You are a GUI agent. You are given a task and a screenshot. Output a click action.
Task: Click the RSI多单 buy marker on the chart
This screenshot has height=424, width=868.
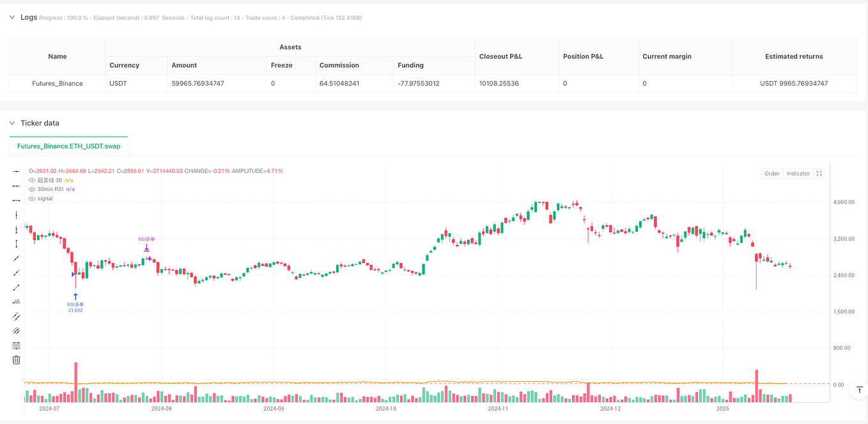click(x=75, y=296)
